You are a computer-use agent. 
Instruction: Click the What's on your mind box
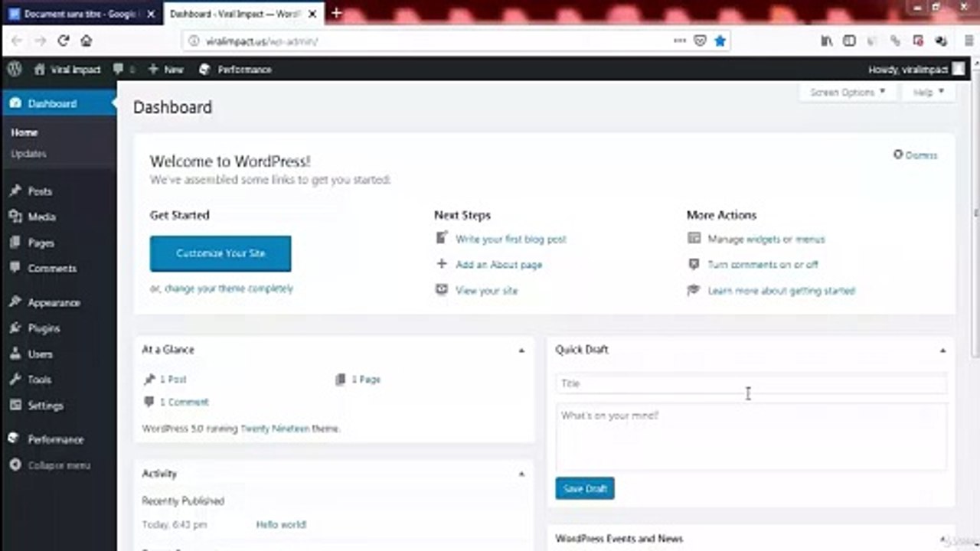751,437
